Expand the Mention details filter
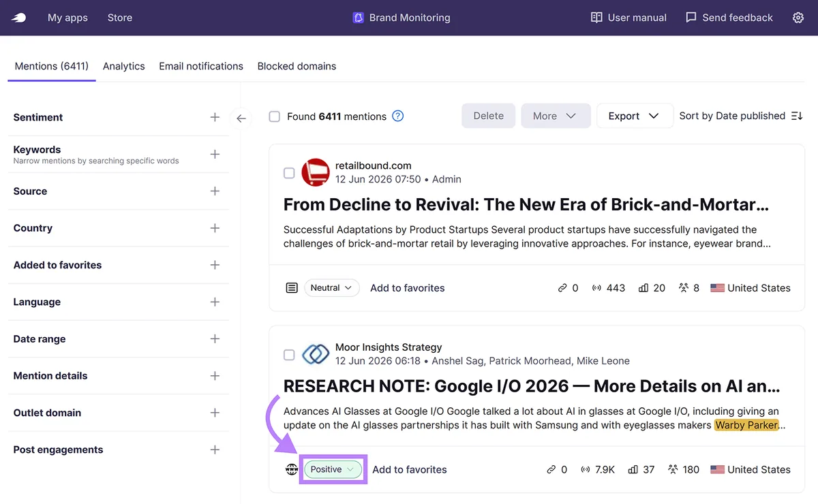The image size is (818, 504). (x=215, y=376)
